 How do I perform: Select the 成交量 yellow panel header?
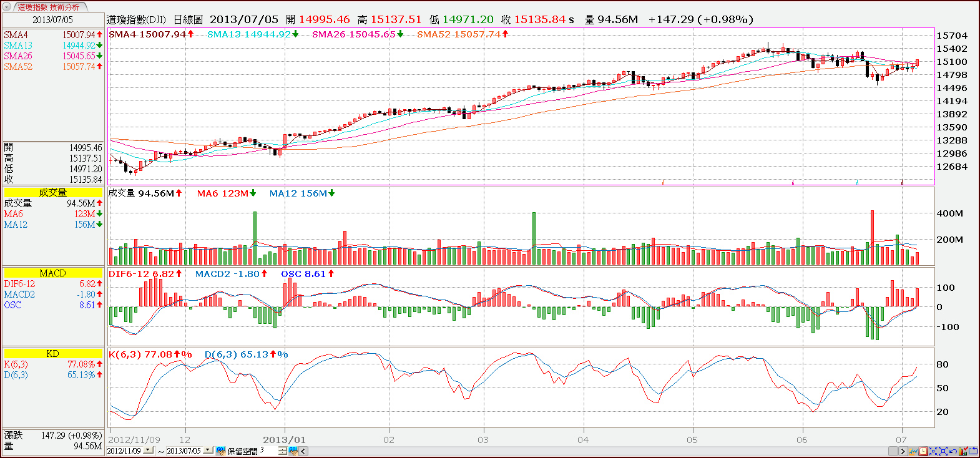click(52, 193)
